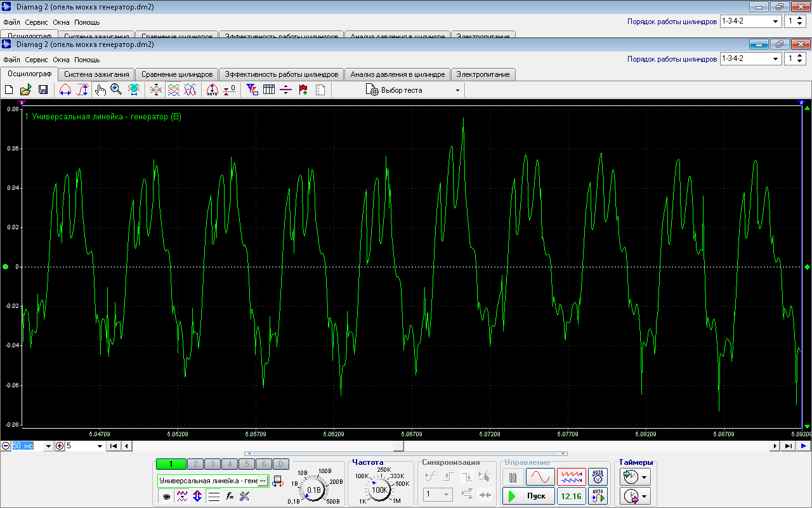The height and width of the screenshot is (508, 812).
Task: Select the red sine wave mode button
Action: (540, 477)
